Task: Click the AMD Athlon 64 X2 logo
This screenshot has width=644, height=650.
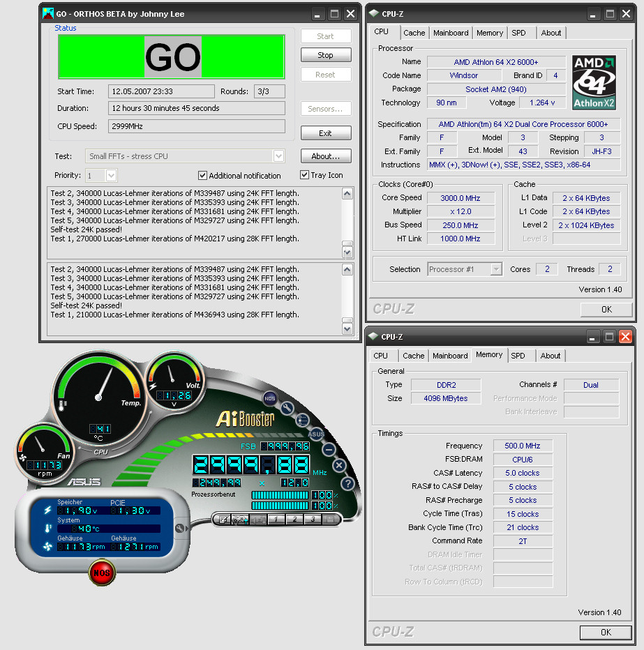Action: [x=594, y=82]
